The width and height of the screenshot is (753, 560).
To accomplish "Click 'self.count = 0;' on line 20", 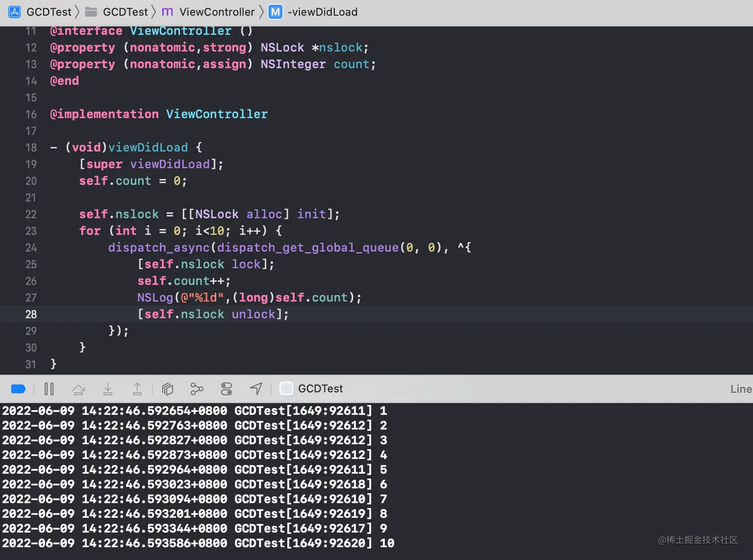I will click(x=133, y=181).
